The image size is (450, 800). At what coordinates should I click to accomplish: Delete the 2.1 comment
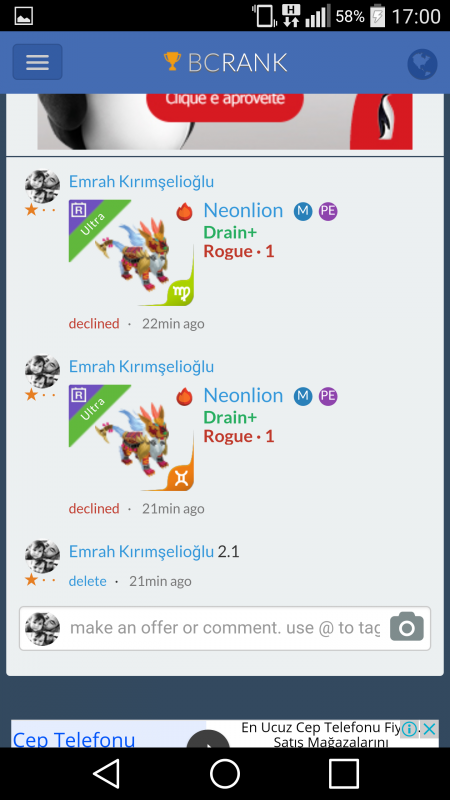[x=88, y=581]
